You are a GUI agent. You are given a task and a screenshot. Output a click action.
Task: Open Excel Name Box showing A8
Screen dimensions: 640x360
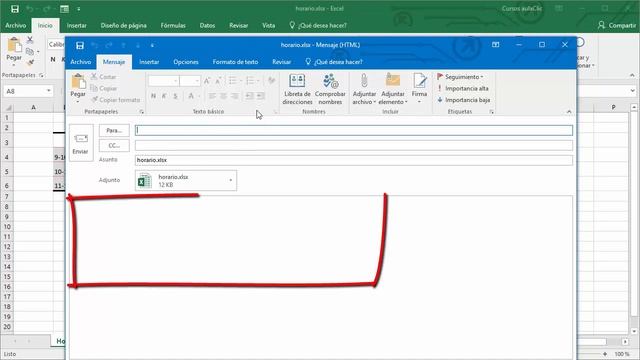[x=28, y=91]
